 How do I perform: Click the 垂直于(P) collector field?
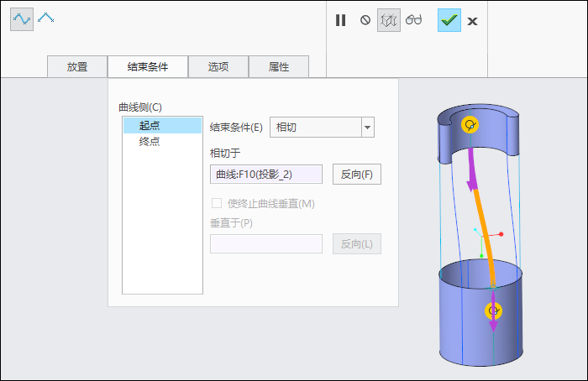[x=266, y=244]
